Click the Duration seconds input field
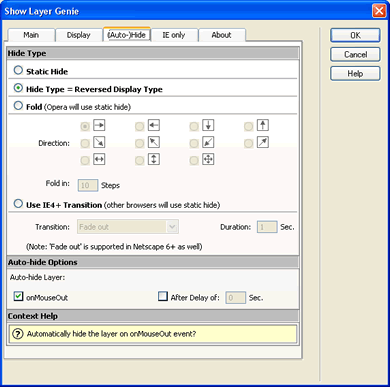This screenshot has height=387, width=390. tap(267, 227)
